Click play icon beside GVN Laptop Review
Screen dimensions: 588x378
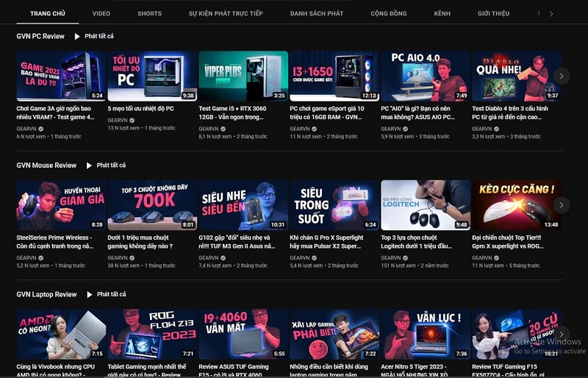(x=89, y=295)
